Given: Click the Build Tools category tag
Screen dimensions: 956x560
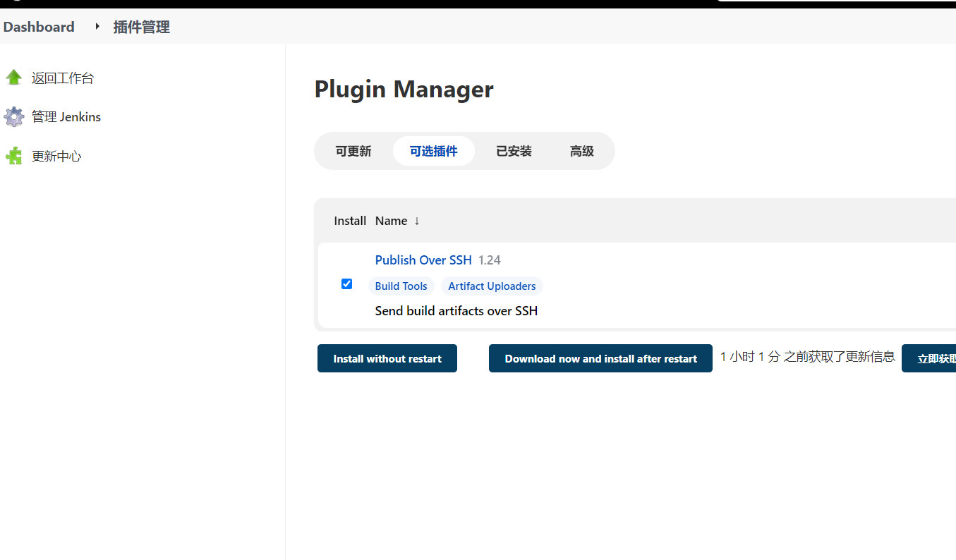Looking at the screenshot, I should (401, 286).
